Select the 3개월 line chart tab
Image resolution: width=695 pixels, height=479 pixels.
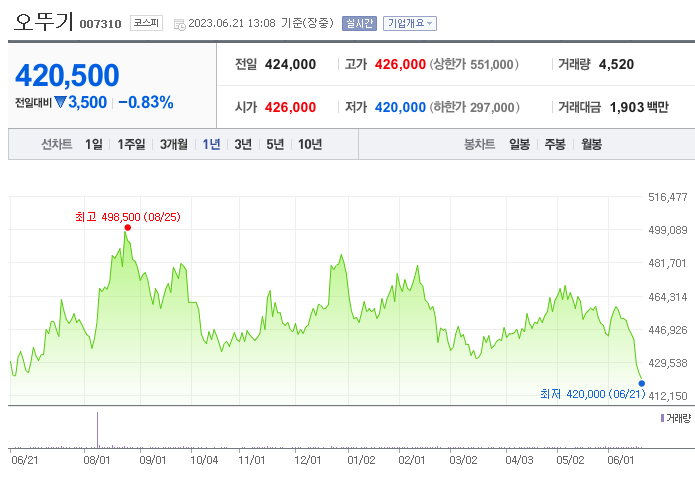174,144
